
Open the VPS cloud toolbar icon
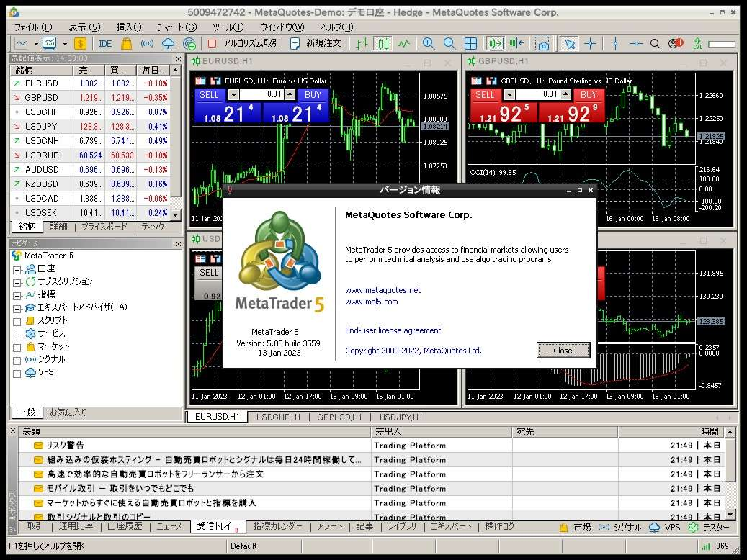(168, 44)
